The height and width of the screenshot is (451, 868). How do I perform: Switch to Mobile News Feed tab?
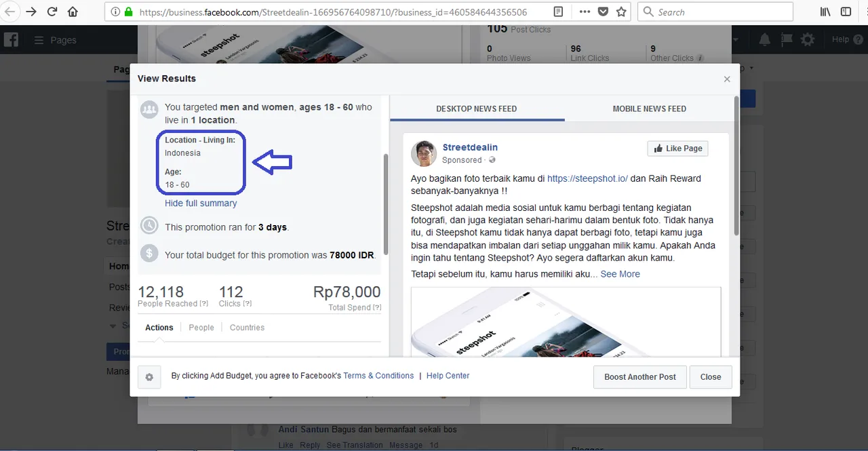[x=650, y=109]
